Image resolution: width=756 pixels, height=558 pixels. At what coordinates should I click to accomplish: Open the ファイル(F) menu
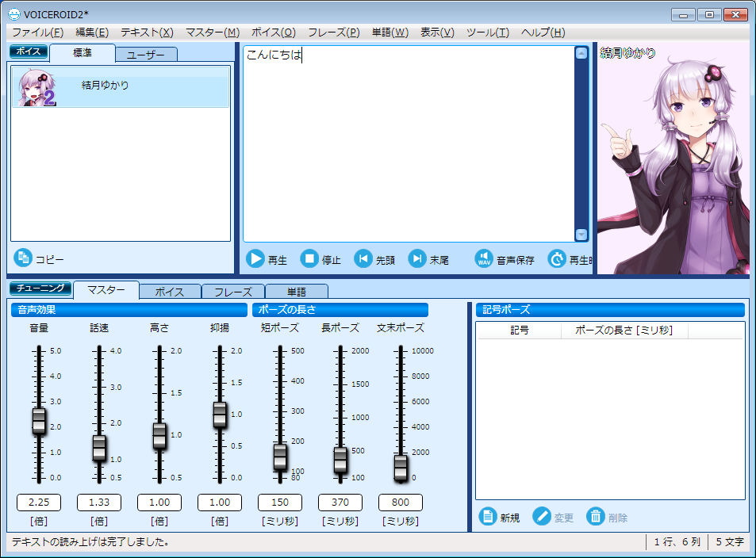coord(37,32)
